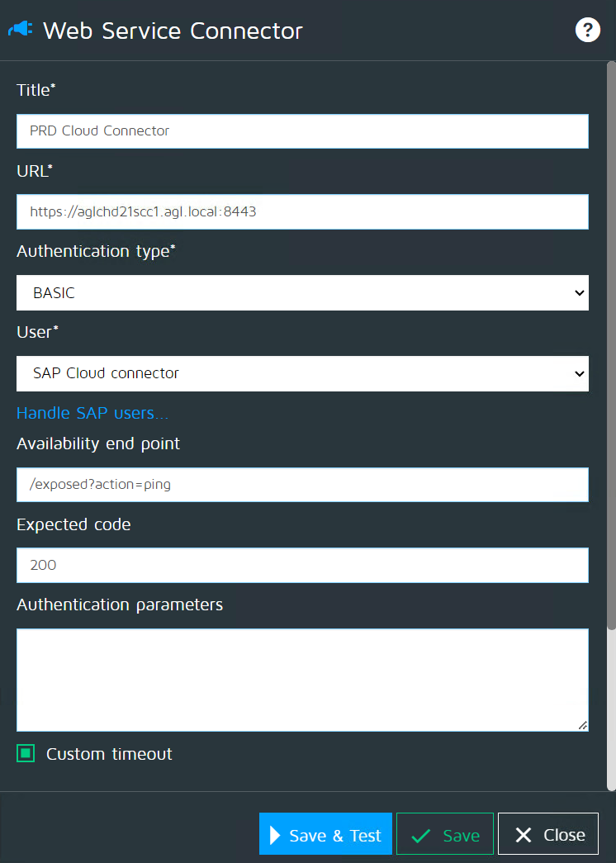Click the Expected code input box
Image resolution: width=616 pixels, height=863 pixels.
[302, 566]
